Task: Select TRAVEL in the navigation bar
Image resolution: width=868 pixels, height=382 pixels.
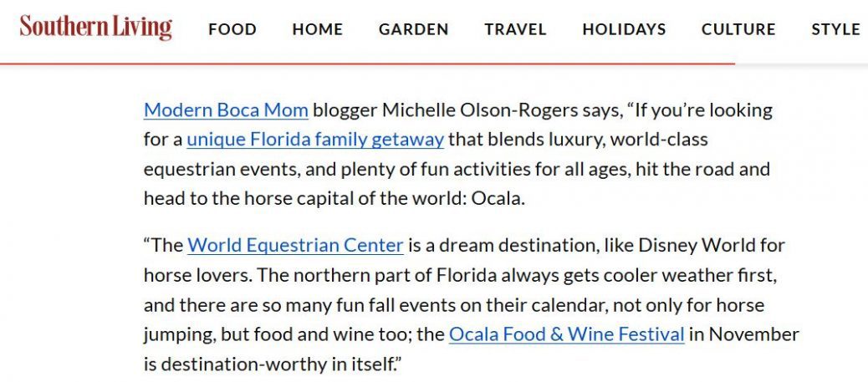Action: pyautogui.click(x=515, y=29)
